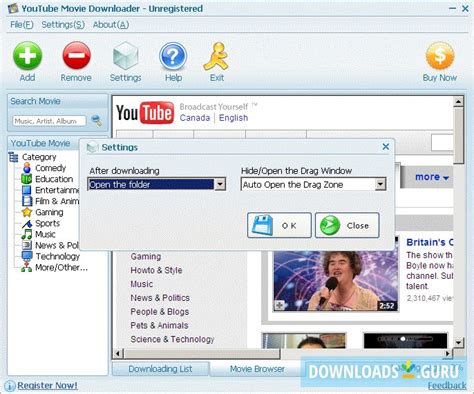Select the Technology monitor icon

[x=27, y=256]
